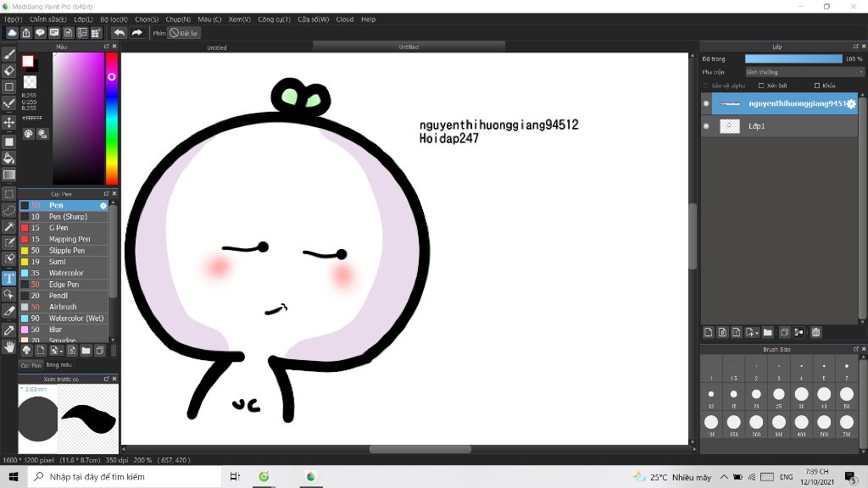Open the color palette icon below hex value
The height and width of the screenshot is (488, 868).
28,133
